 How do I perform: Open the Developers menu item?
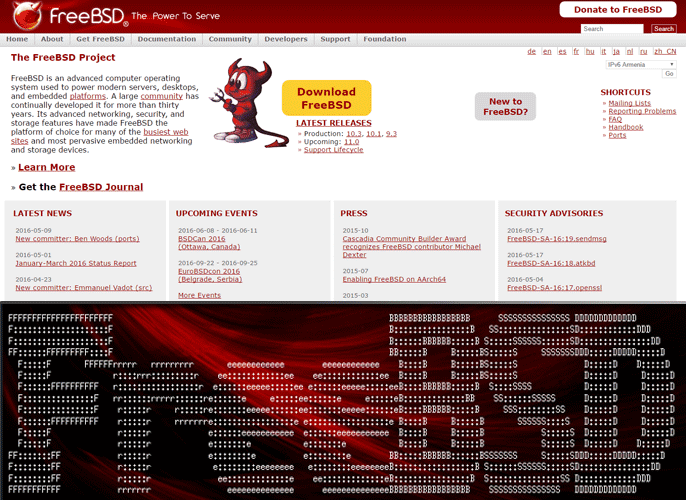tap(286, 39)
